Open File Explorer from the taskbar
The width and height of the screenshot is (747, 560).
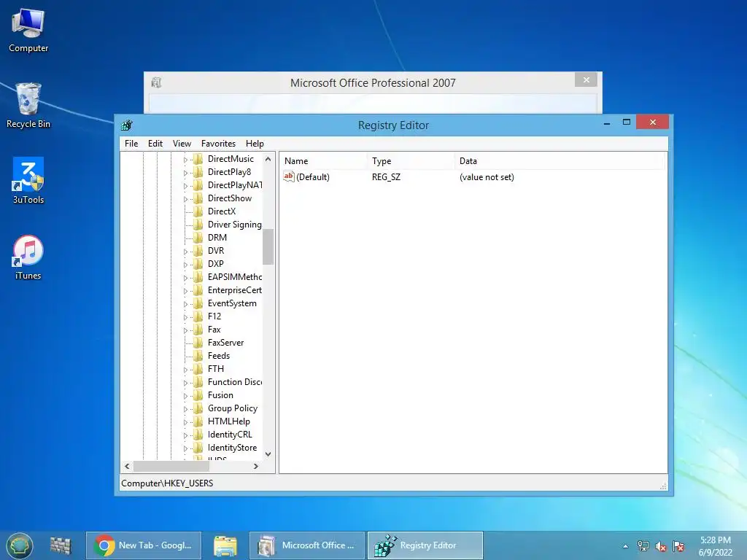coord(225,545)
